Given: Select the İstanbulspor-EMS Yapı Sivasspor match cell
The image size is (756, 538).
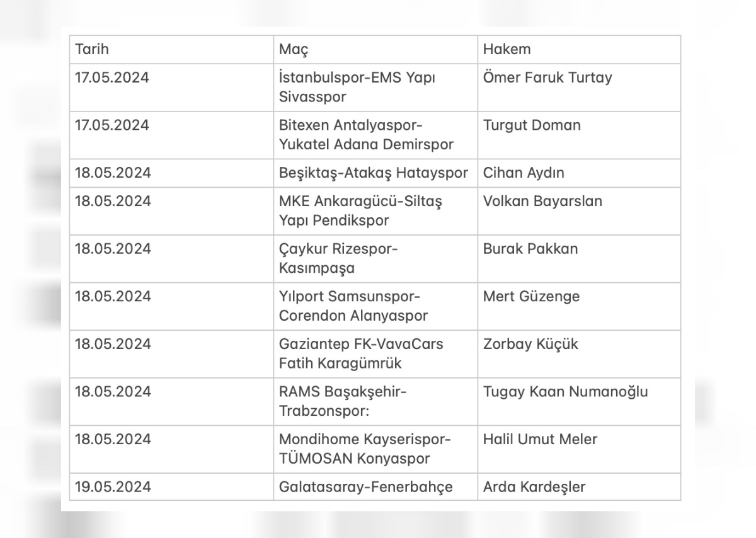Looking at the screenshot, I should (357, 88).
